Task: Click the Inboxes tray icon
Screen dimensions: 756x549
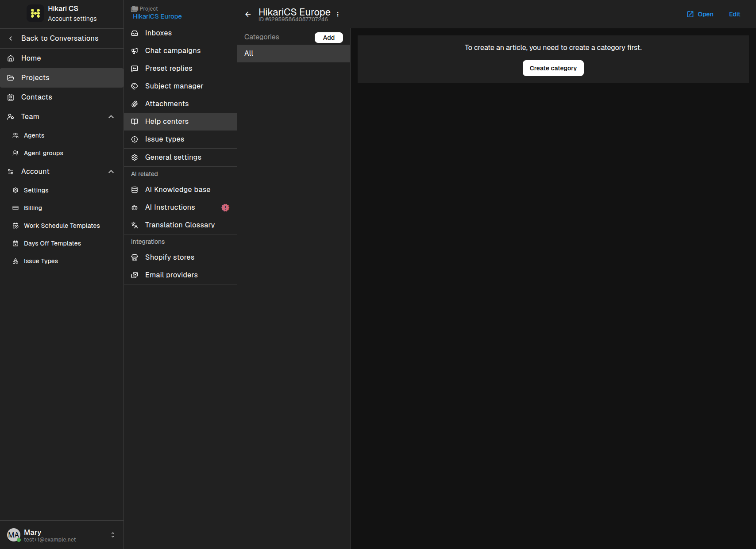Action: point(135,33)
